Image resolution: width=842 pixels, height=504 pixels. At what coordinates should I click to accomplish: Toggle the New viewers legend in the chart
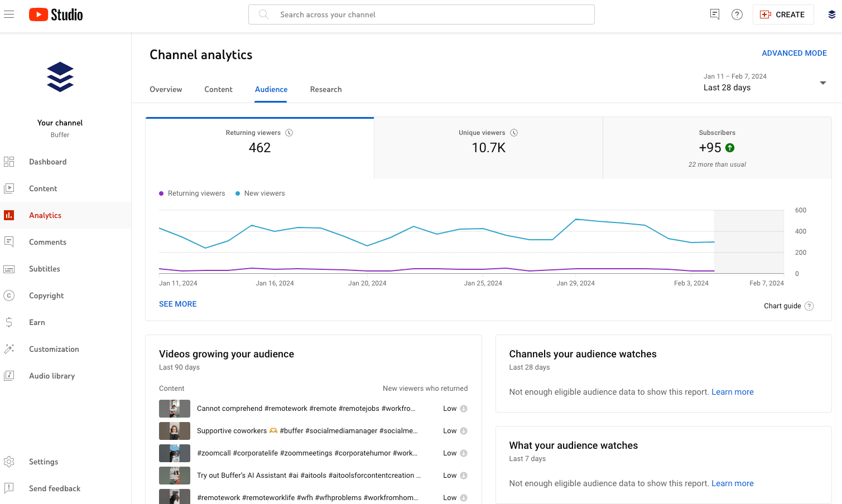260,193
